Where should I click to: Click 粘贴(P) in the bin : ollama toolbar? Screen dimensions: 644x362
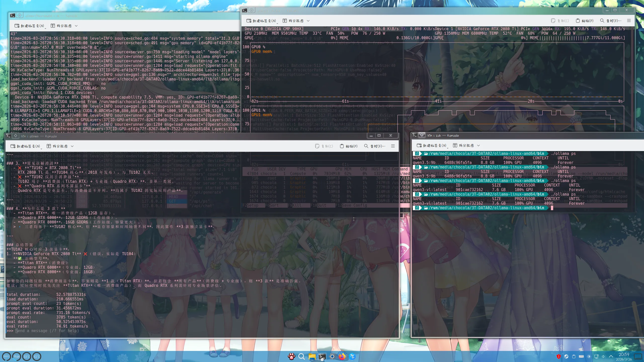[x=349, y=146]
